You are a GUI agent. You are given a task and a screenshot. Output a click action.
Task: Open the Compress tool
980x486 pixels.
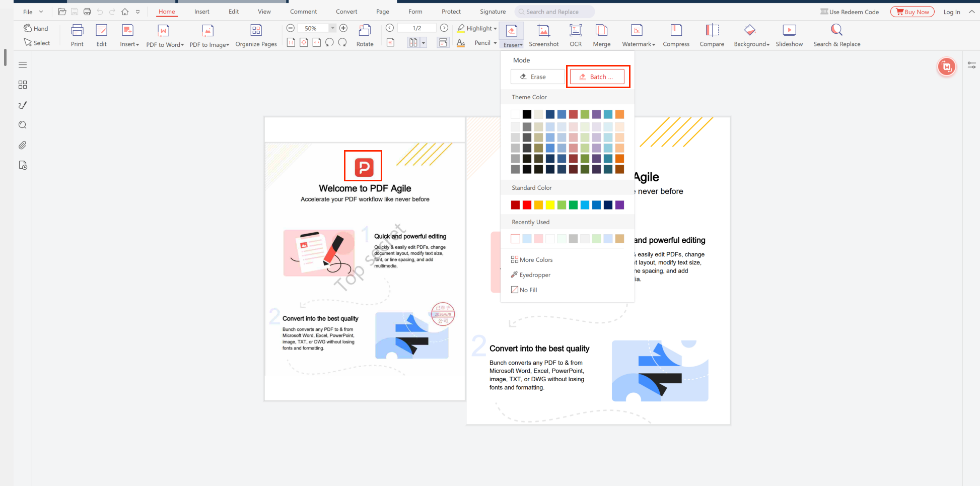coord(676,35)
